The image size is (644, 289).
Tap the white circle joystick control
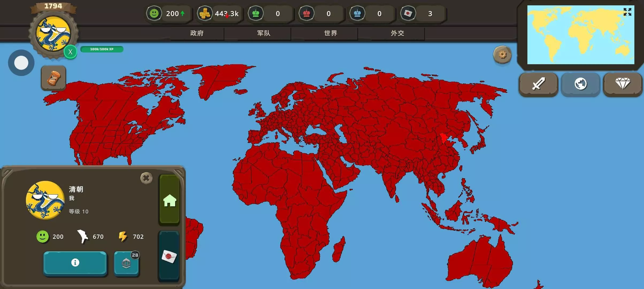[x=21, y=63]
